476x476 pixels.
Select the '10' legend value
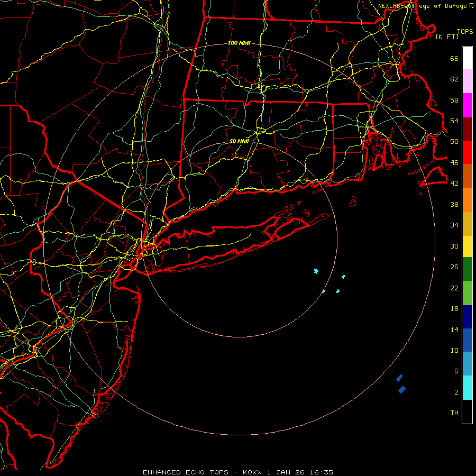point(454,350)
